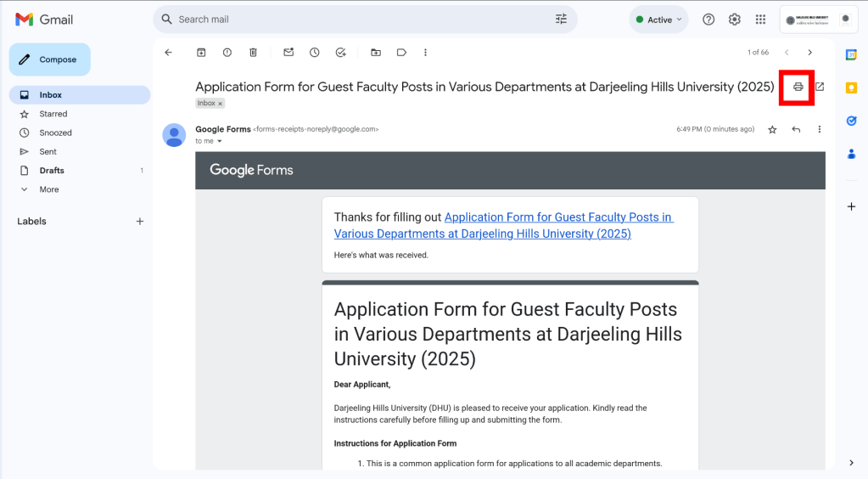Open email in new window
The height and width of the screenshot is (479, 868).
pyautogui.click(x=820, y=87)
